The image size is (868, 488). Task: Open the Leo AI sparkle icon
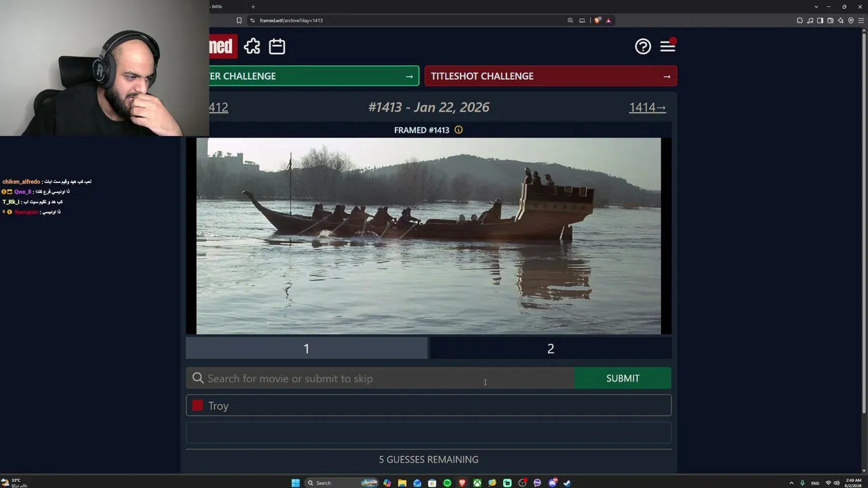click(841, 20)
